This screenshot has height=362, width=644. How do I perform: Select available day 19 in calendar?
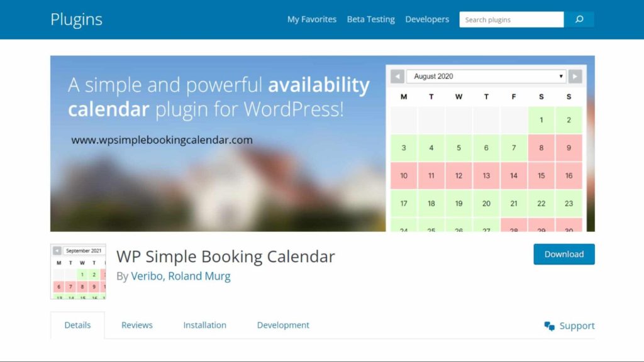pyautogui.click(x=458, y=204)
